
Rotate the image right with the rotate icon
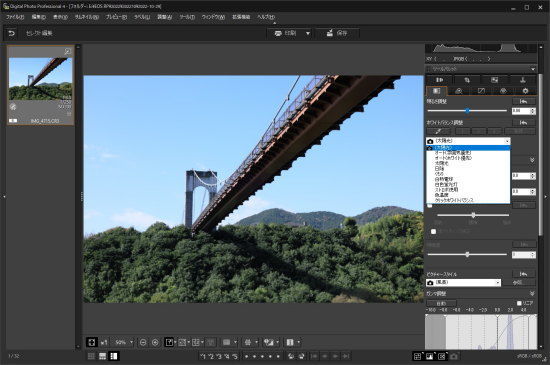coord(301,356)
